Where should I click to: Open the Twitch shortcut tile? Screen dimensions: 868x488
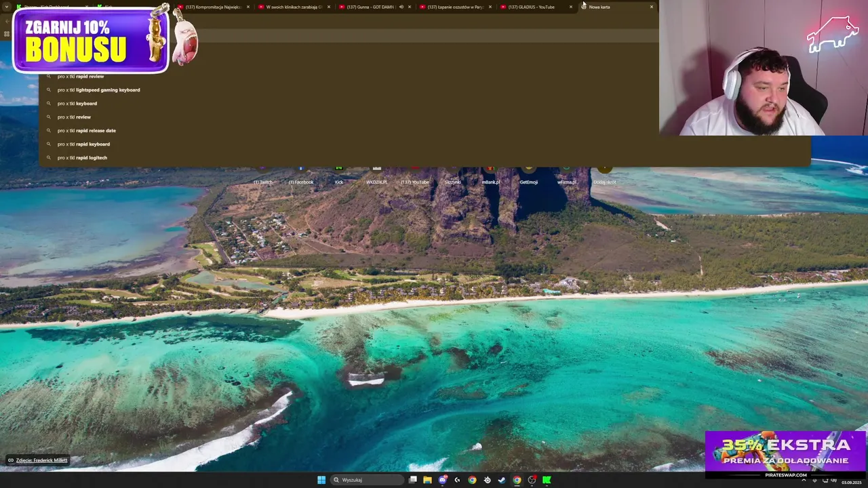coord(263,176)
